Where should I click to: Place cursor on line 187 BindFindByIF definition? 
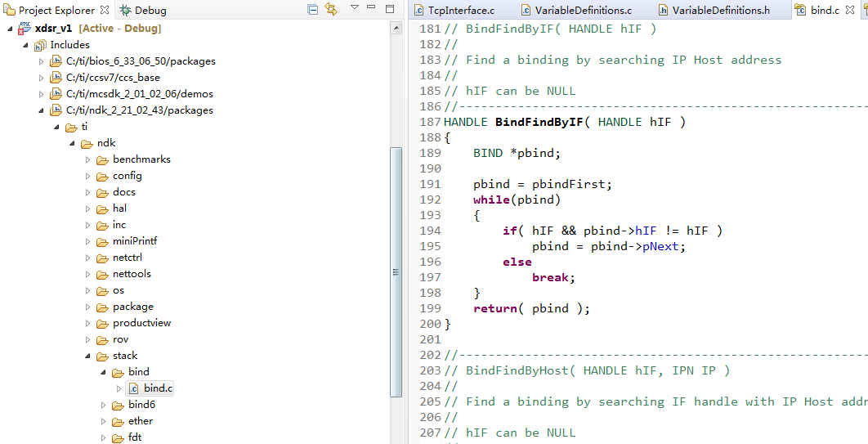click(x=539, y=122)
